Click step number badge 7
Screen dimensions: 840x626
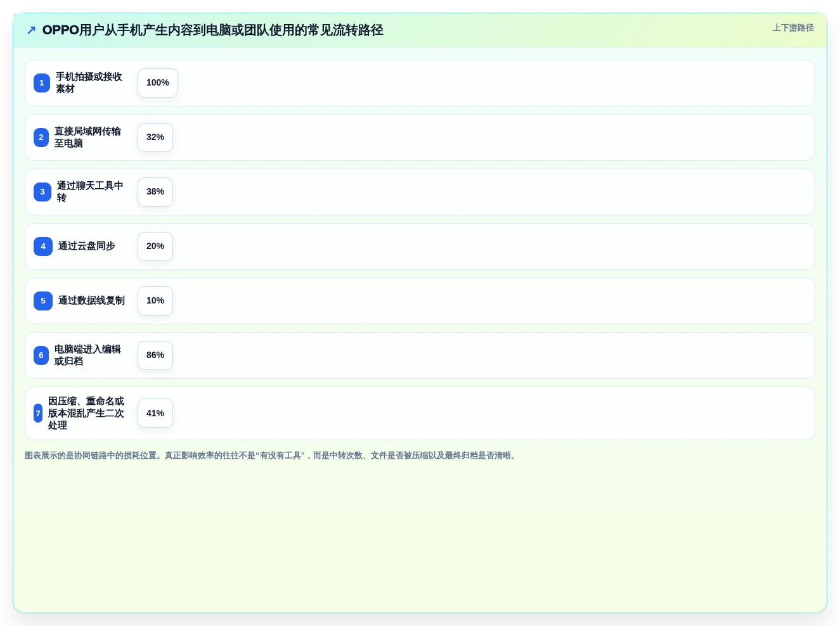pyautogui.click(x=38, y=413)
